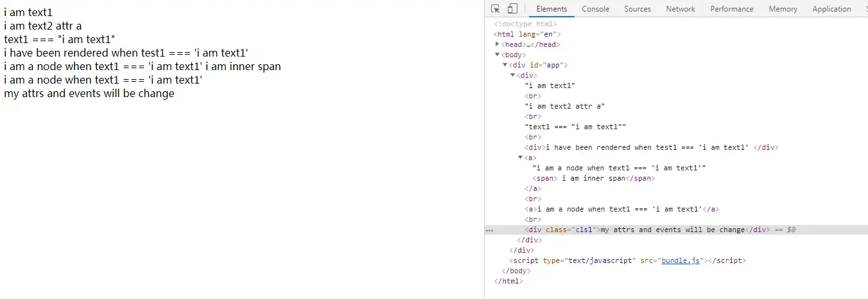Collapse the plain div node arrow
This screenshot has width=868, height=299.
click(513, 75)
